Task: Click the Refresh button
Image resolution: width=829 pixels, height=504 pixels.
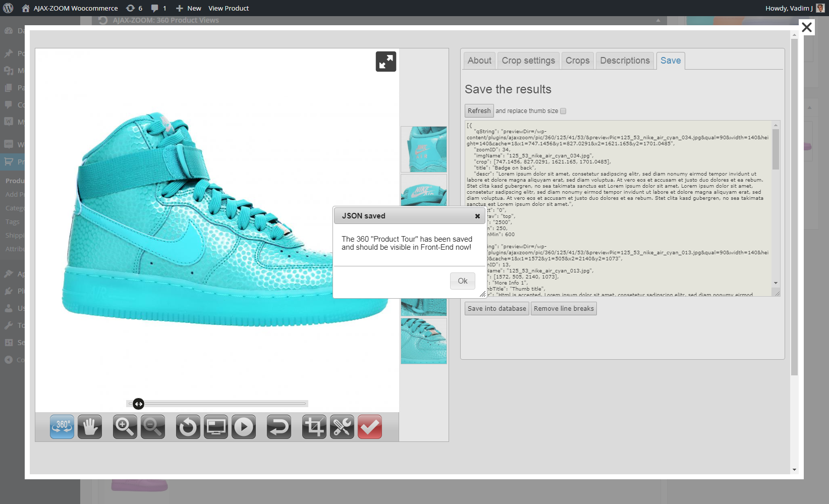Action: 479,111
